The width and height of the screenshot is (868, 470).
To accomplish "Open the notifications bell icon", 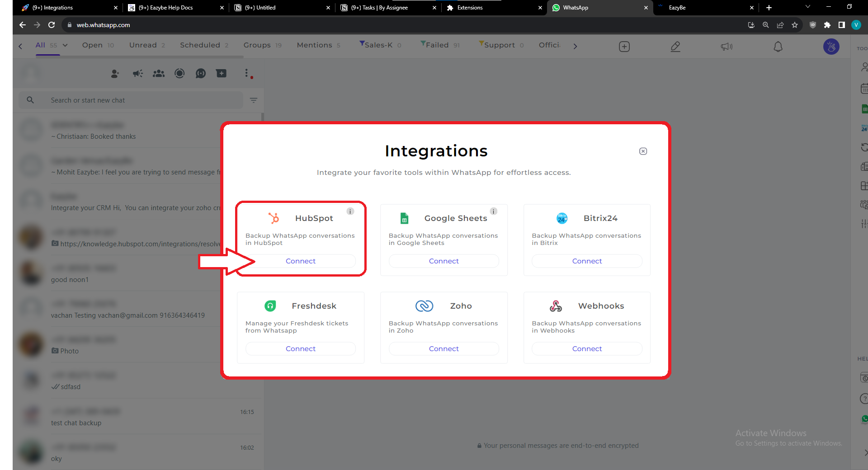I will pos(778,47).
